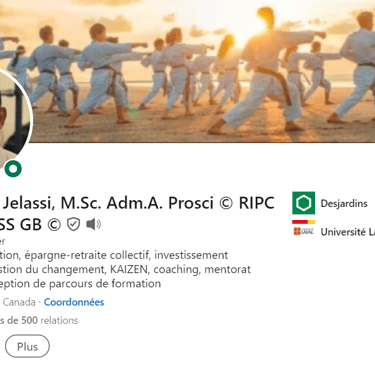The width and height of the screenshot is (375, 366).
Task: Click the word relations beside 500
Action: point(59,320)
